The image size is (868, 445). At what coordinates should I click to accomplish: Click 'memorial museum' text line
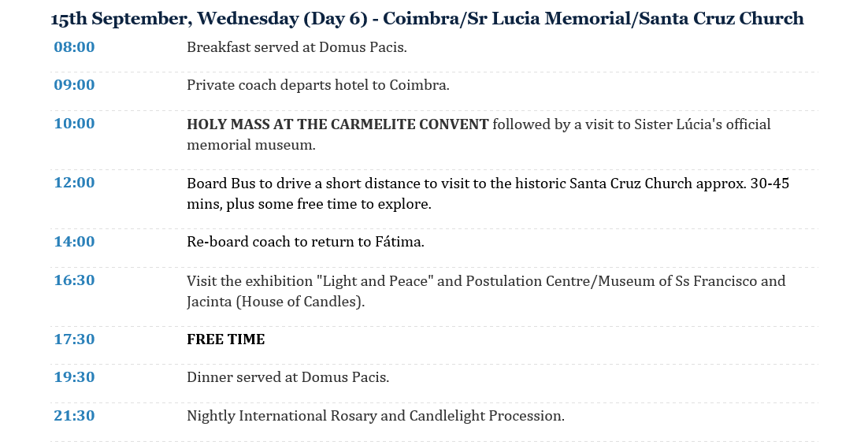click(250, 145)
